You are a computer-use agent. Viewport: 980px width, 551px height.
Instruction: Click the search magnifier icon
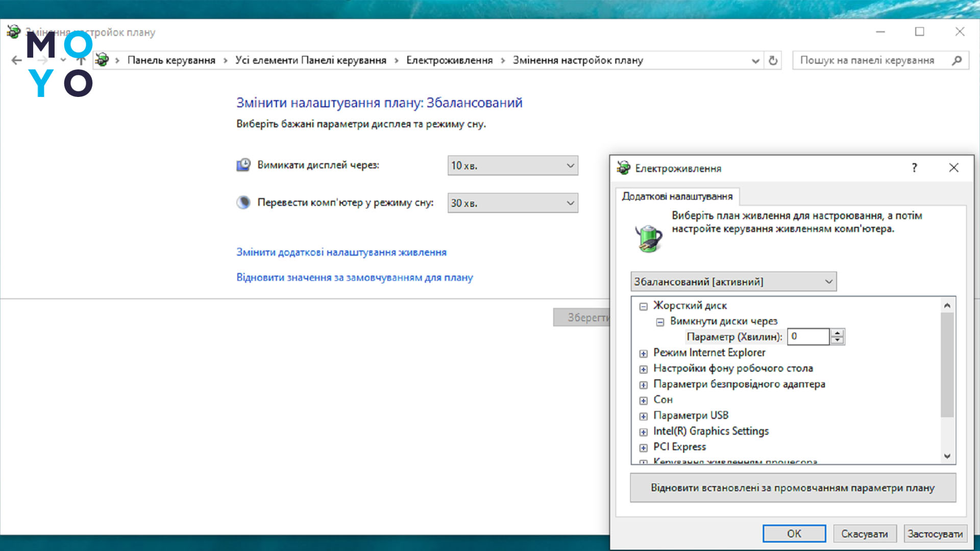coord(957,60)
